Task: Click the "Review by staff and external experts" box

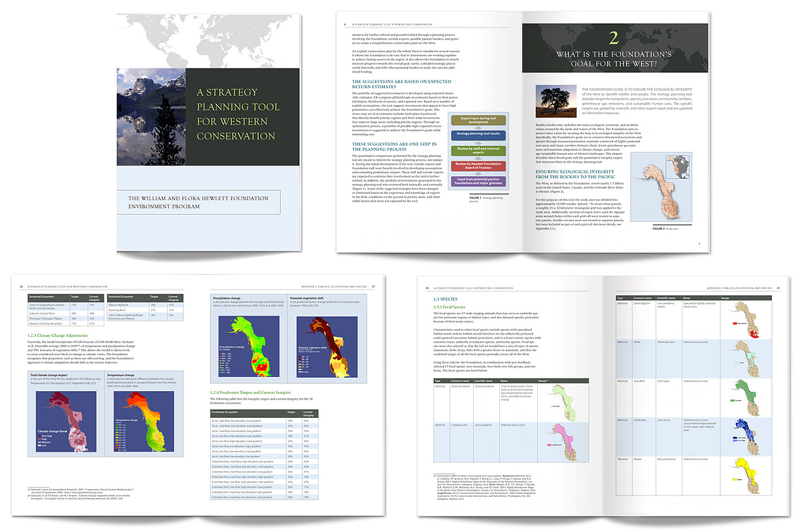Action: [478, 151]
